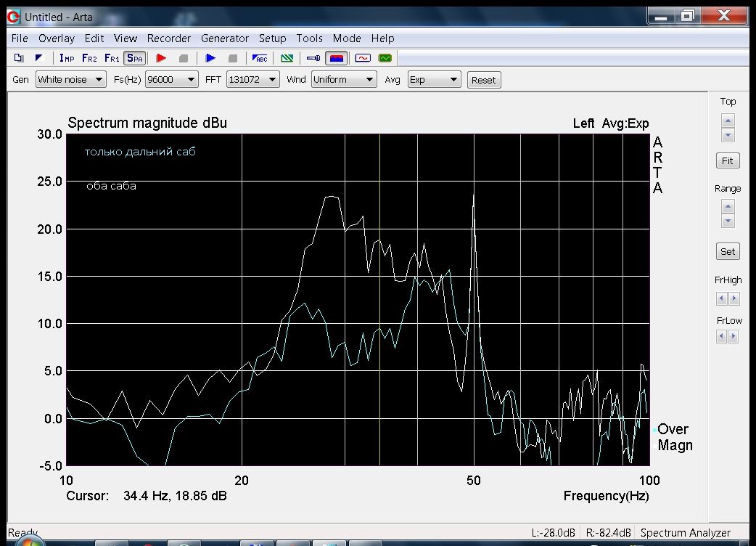Click the black-and-white color scheme icon

[39, 58]
